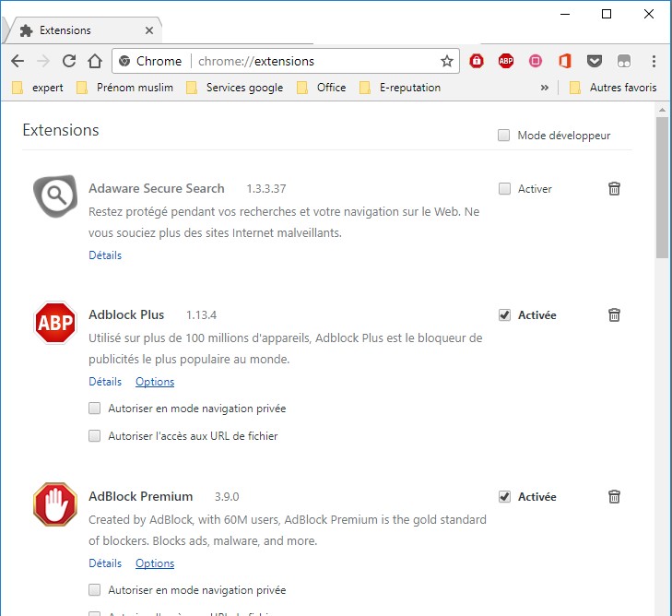Click the scrollbar up arrow
The width and height of the screenshot is (672, 616).
(x=662, y=110)
